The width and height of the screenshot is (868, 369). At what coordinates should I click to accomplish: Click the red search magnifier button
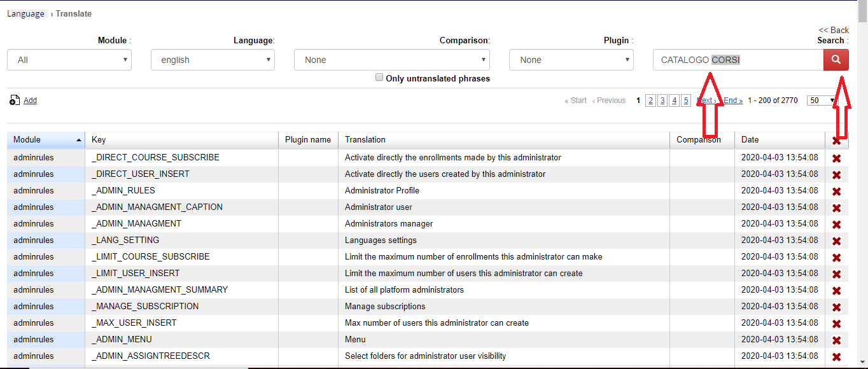pos(836,60)
